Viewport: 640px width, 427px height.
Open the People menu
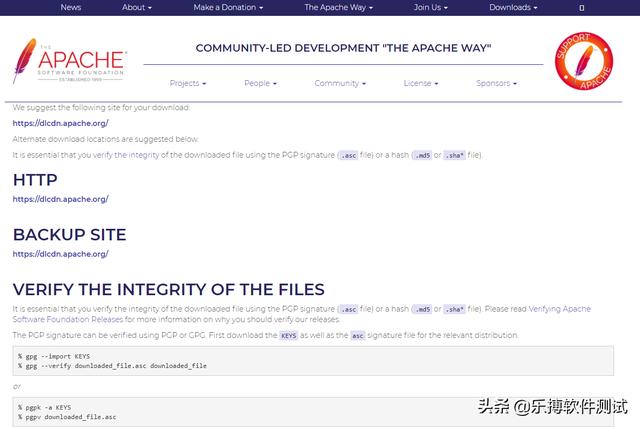[x=260, y=83]
